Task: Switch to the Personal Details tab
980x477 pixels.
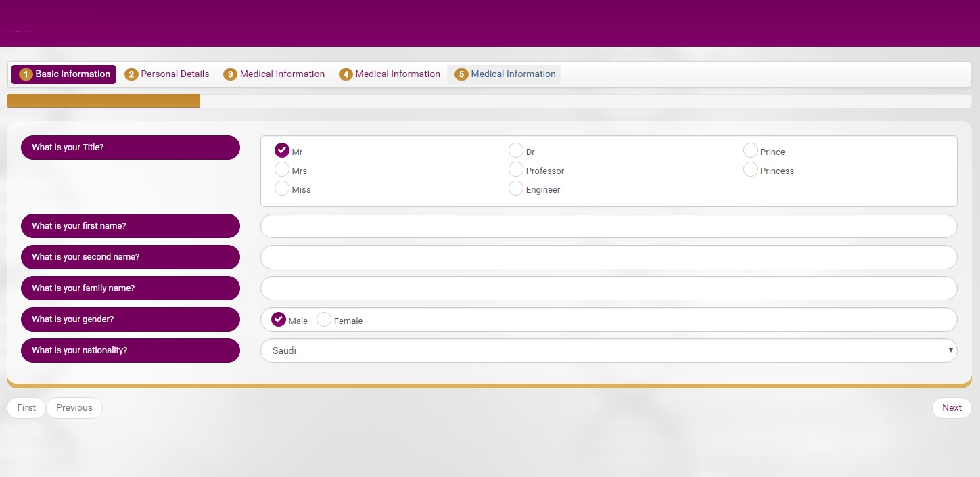Action: pyautogui.click(x=168, y=74)
